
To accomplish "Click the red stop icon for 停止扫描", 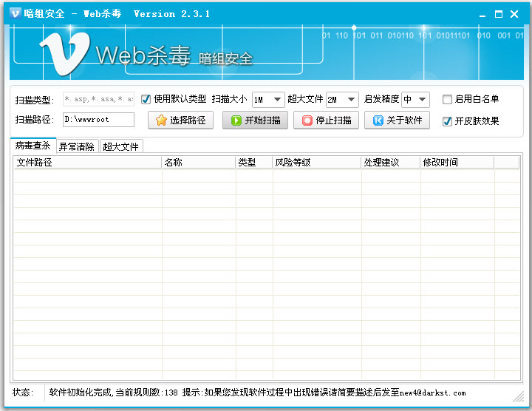I will point(307,120).
